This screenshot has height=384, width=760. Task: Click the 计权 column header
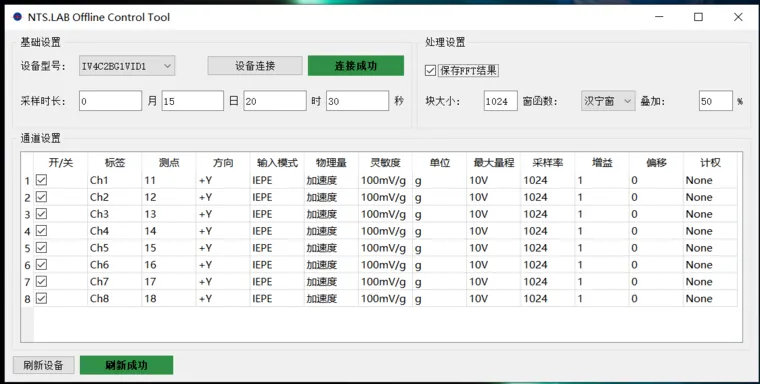[x=711, y=163]
